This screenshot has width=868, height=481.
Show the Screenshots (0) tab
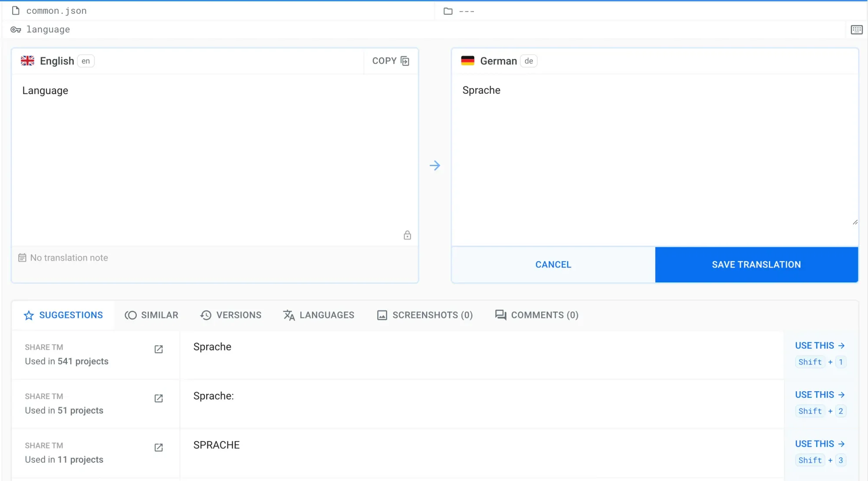424,315
